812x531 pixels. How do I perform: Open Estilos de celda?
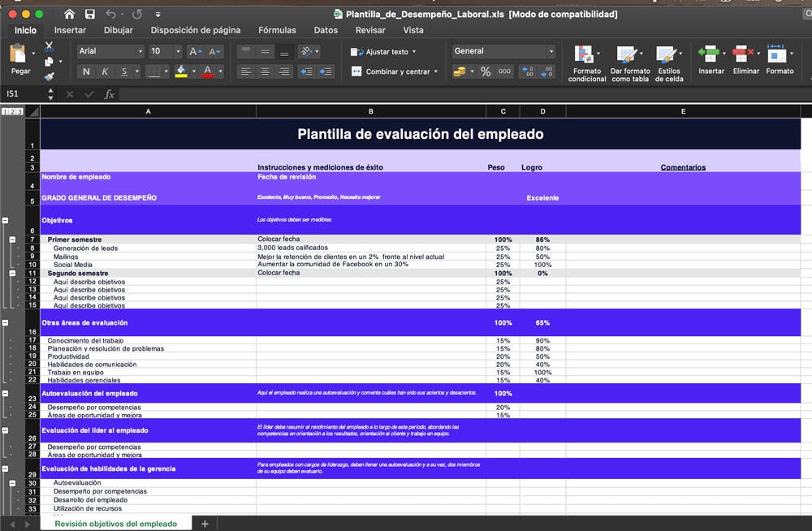tap(669, 65)
